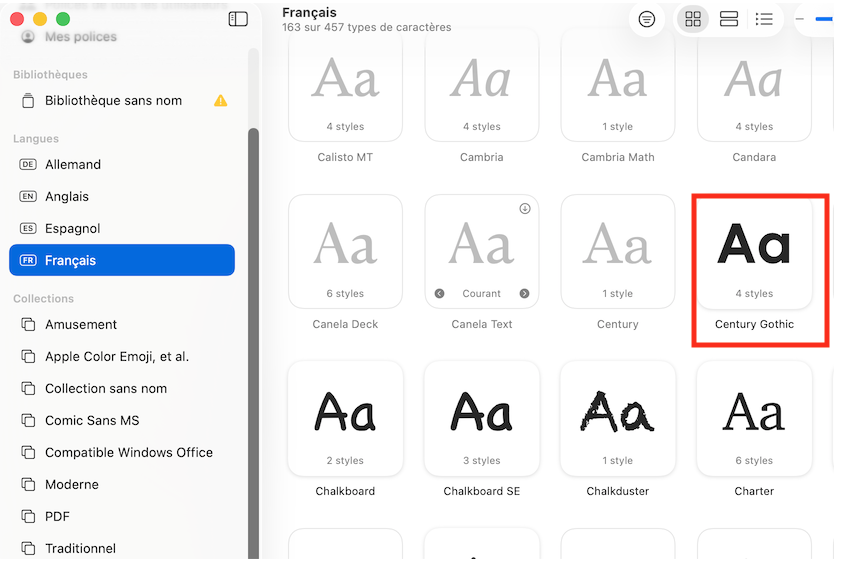Select the Century font card
This screenshot has width=854, height=568.
[x=618, y=252]
